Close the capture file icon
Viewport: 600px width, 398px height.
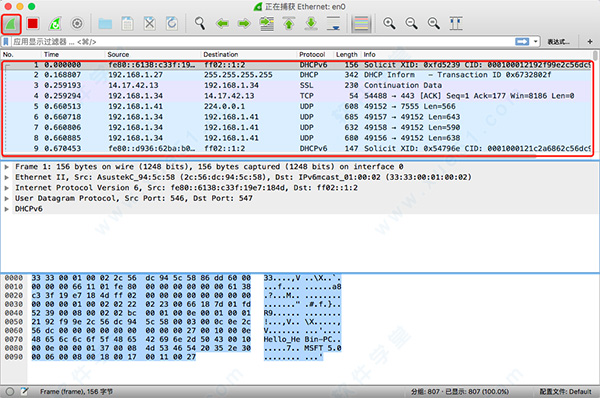coord(150,24)
